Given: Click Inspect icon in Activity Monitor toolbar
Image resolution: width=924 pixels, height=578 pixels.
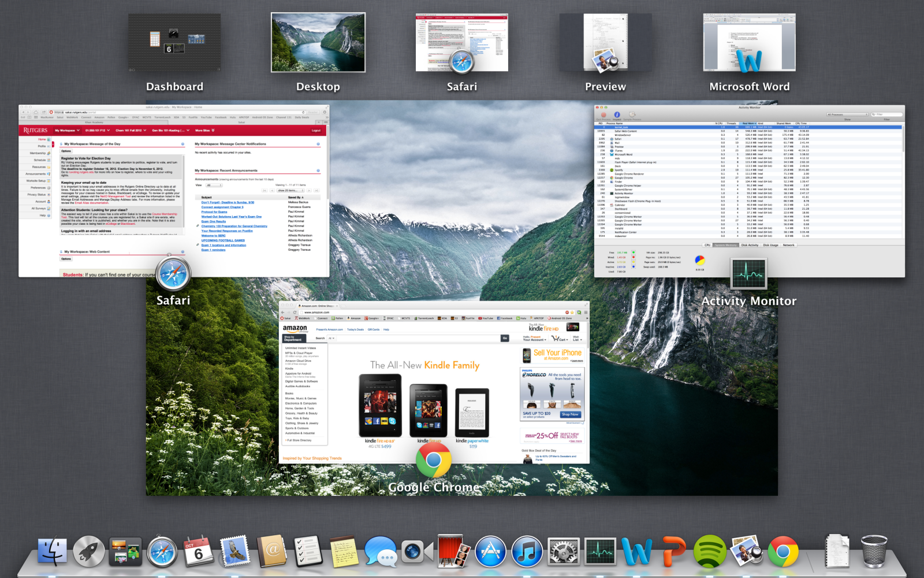Looking at the screenshot, I should 617,114.
